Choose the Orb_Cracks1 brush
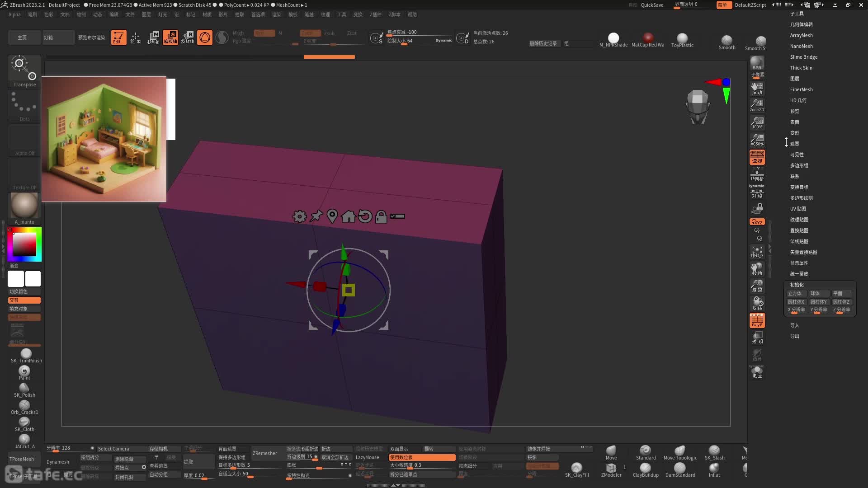868x488 pixels. [24, 407]
